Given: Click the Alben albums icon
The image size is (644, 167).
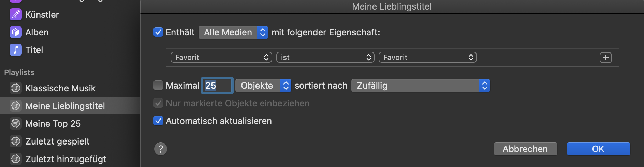Looking at the screenshot, I should pyautogui.click(x=16, y=32).
